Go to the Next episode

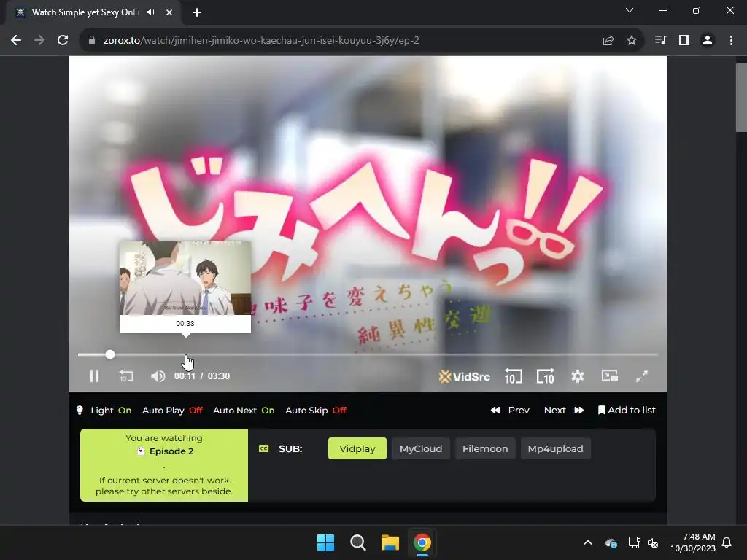(564, 410)
